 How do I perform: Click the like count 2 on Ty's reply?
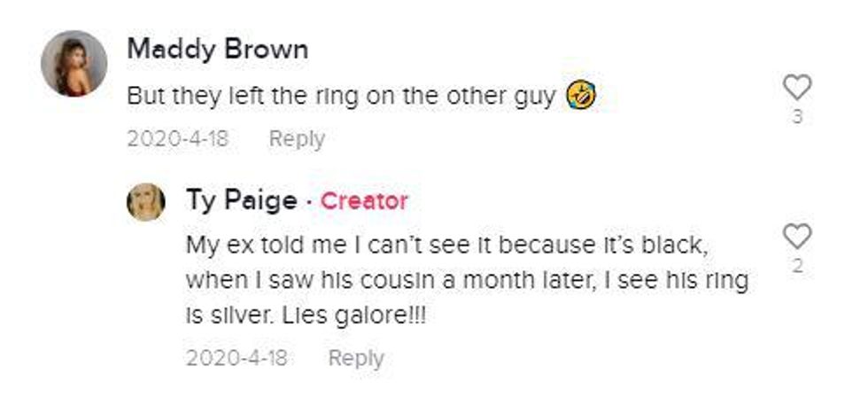(797, 265)
